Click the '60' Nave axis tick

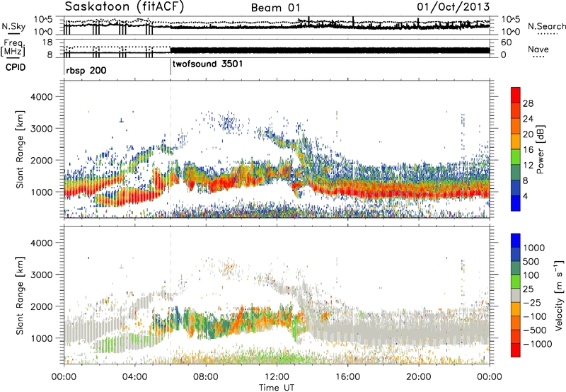pyautogui.click(x=507, y=42)
